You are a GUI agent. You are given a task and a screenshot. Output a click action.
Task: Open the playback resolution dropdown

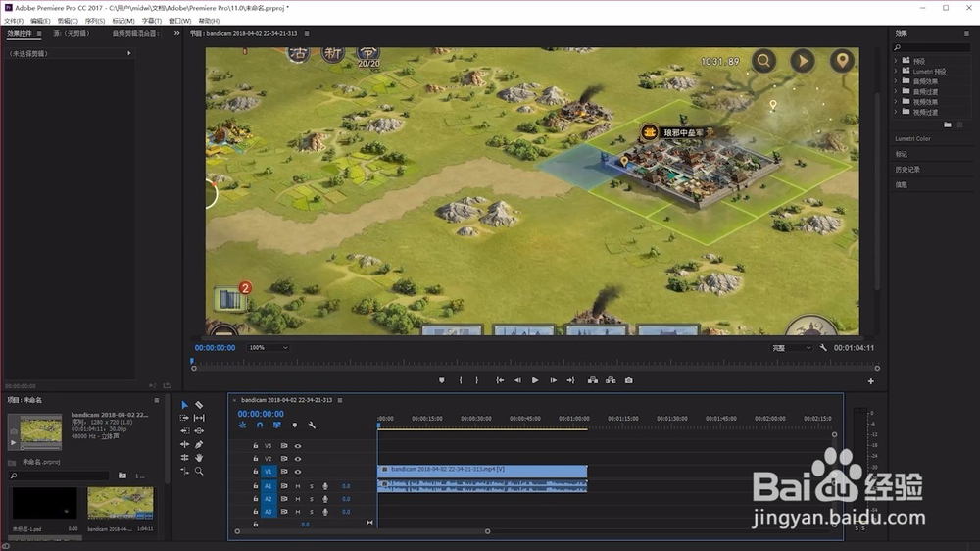[x=791, y=348]
